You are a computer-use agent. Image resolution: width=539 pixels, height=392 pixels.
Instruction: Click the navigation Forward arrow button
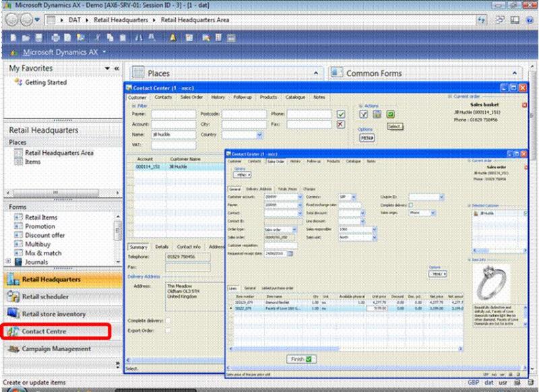pyautogui.click(x=26, y=20)
